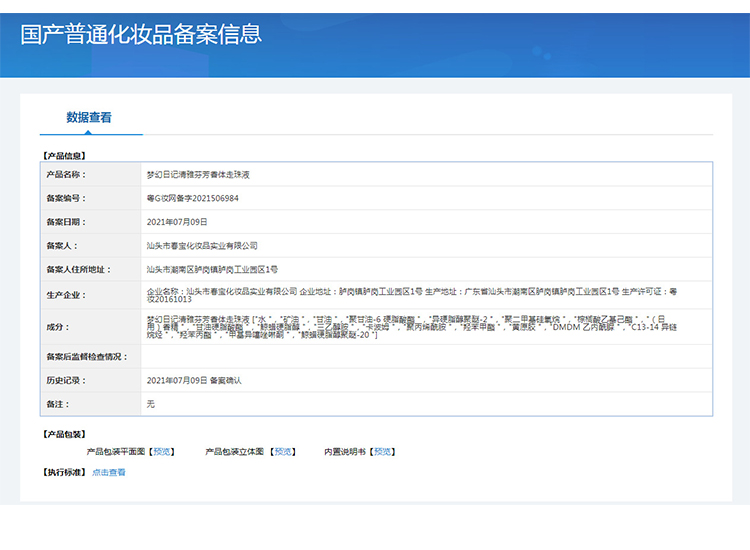Click 点击查看 next to 执行标准
Viewport: 750px width, 550px height.
click(x=109, y=472)
